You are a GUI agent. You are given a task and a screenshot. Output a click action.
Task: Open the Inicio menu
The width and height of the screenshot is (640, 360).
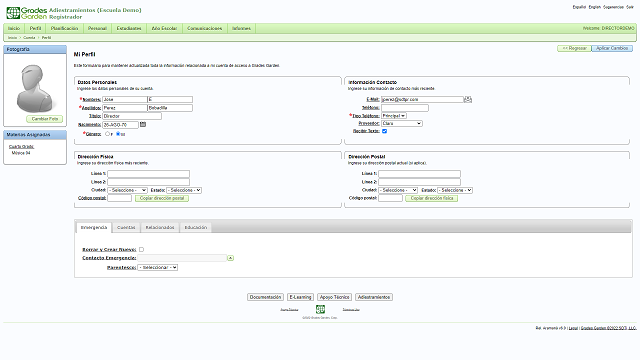(14, 28)
